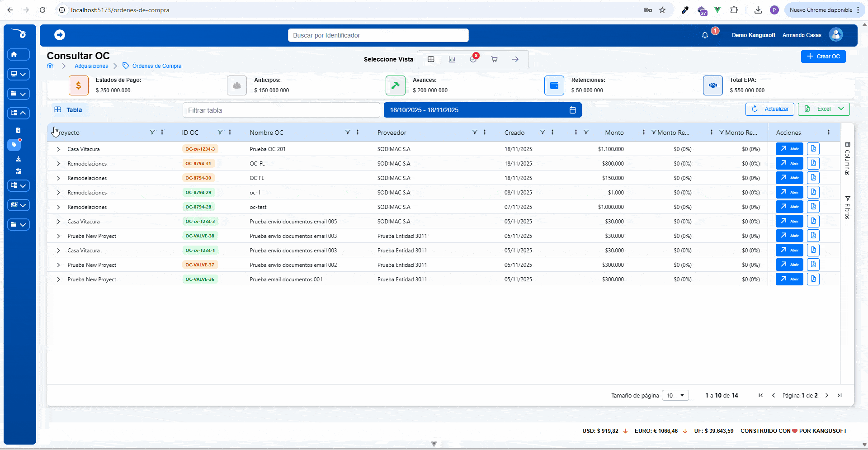Select the bar chart view icon
Screen dimensions: 868x450
pyautogui.click(x=452, y=59)
